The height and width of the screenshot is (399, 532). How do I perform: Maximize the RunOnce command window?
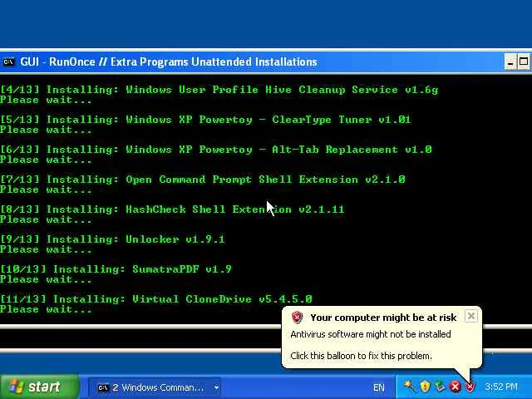(x=524, y=62)
